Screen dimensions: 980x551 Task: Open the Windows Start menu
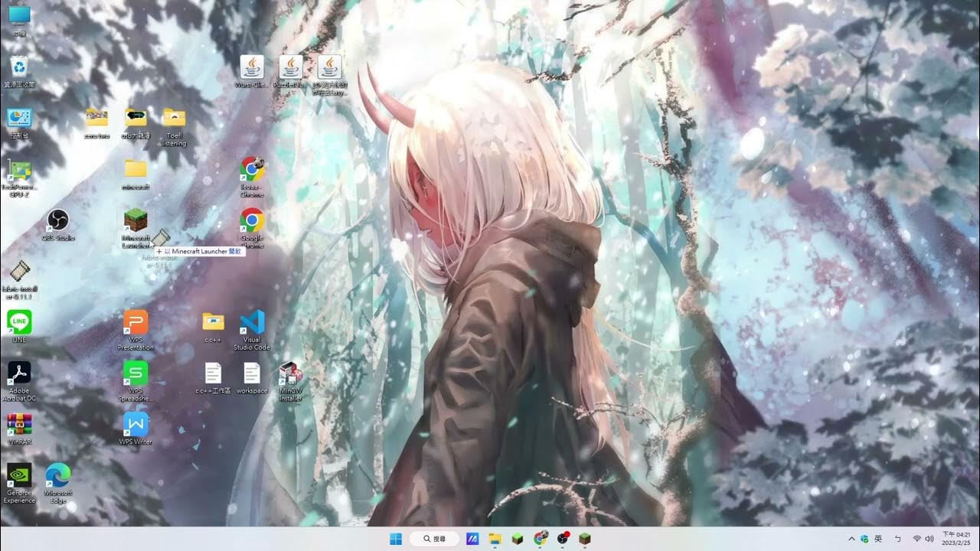(396, 539)
